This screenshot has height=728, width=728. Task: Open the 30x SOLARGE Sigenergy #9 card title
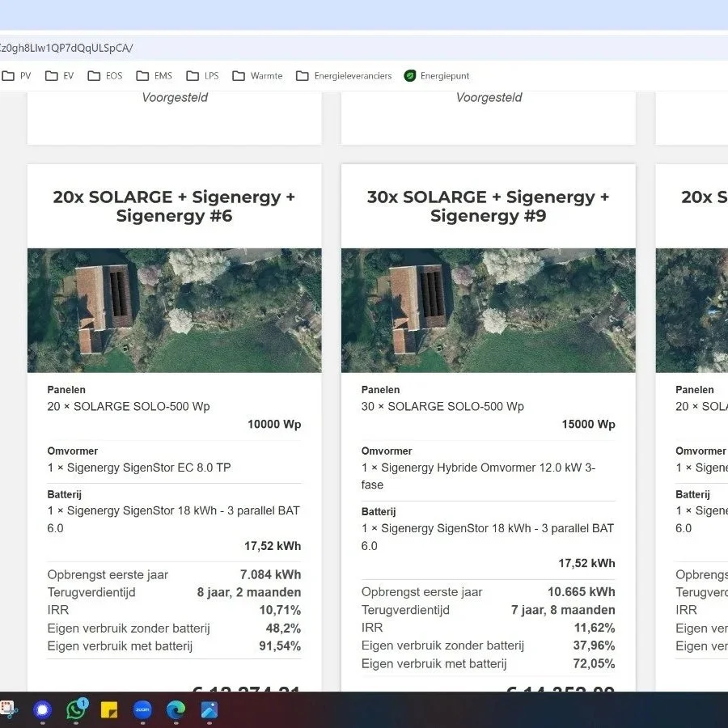[488, 206]
